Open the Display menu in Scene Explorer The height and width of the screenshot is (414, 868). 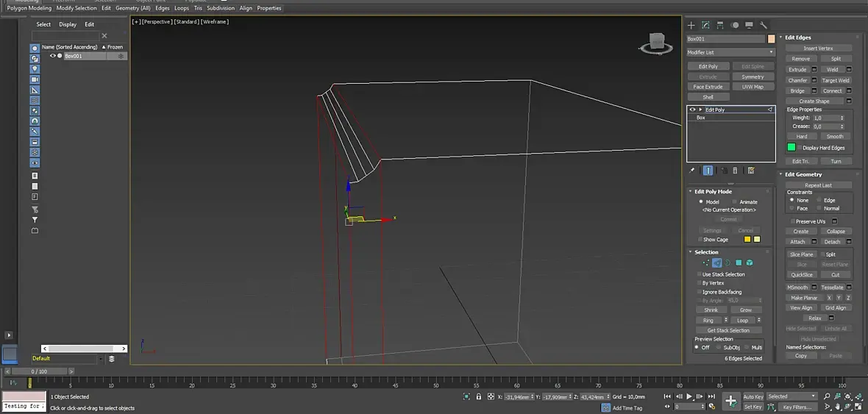tap(68, 24)
